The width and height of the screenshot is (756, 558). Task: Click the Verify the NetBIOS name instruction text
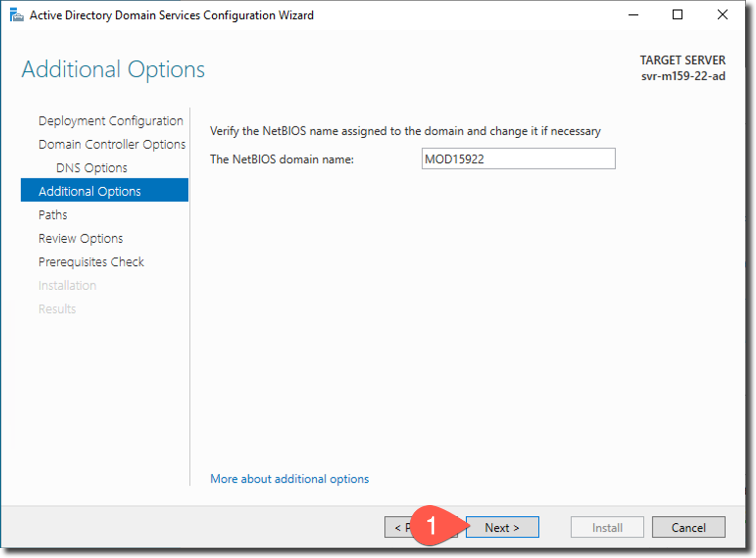pyautogui.click(x=405, y=131)
